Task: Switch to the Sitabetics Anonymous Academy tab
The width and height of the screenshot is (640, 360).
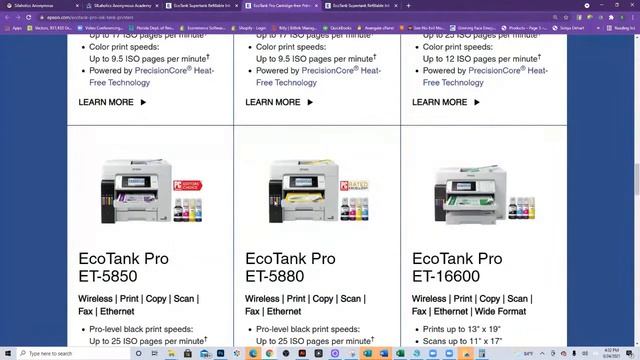Action: [122, 6]
